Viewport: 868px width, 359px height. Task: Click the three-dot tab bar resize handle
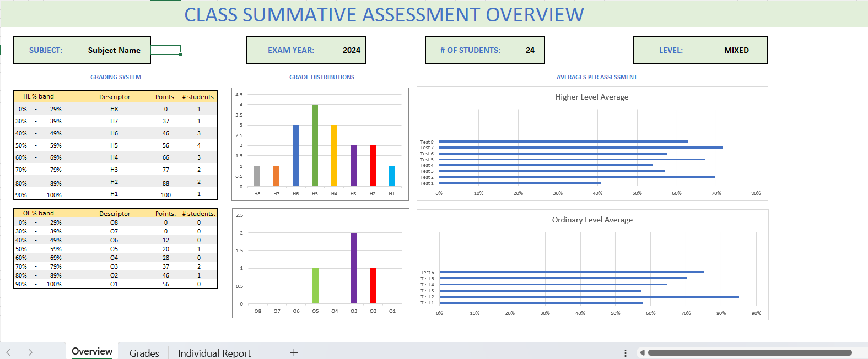pyautogui.click(x=625, y=353)
